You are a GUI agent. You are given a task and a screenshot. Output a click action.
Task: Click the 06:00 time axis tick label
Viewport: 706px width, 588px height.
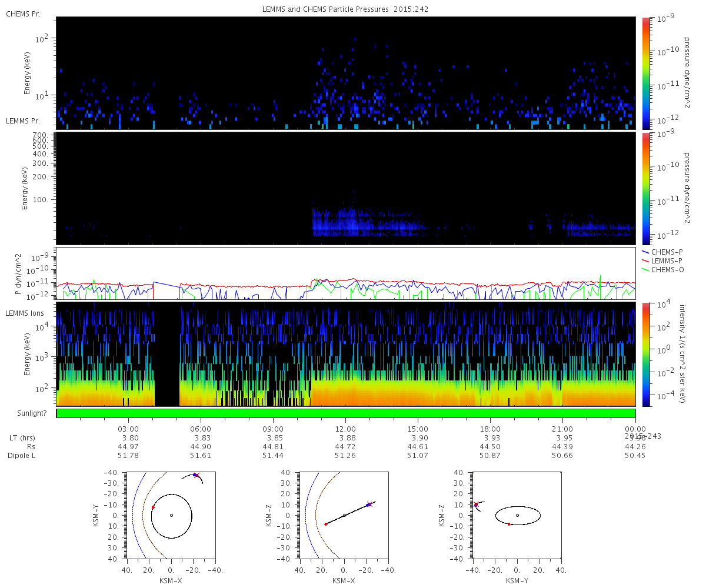coord(201,429)
